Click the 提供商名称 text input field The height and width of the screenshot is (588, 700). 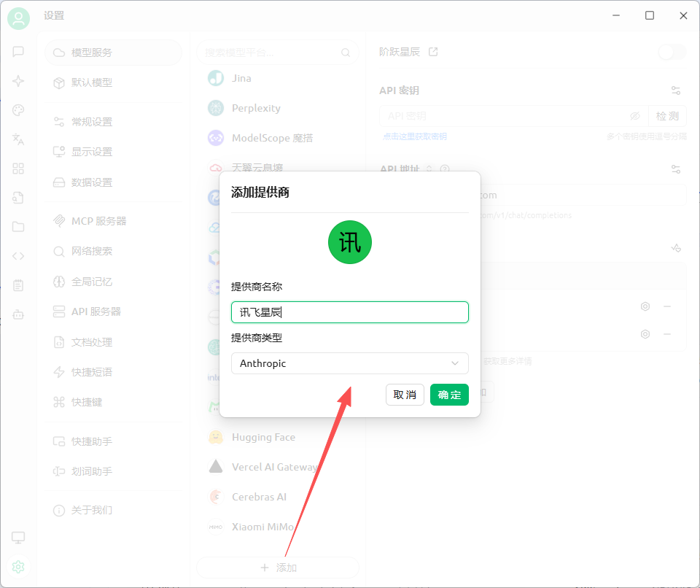tap(350, 312)
